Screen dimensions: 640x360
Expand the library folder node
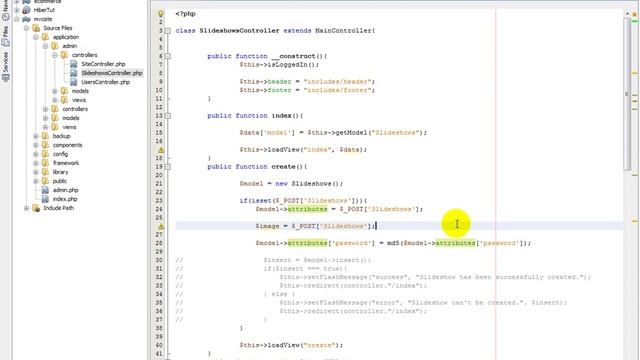(x=36, y=172)
